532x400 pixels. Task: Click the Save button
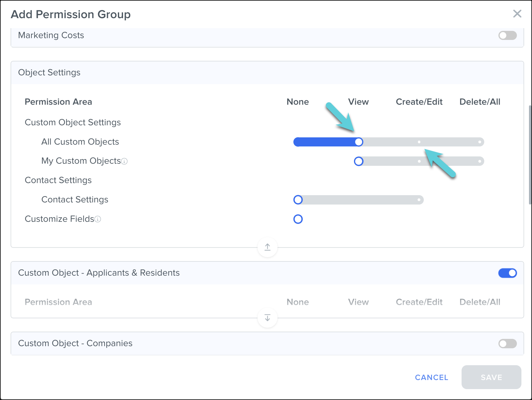(491, 377)
